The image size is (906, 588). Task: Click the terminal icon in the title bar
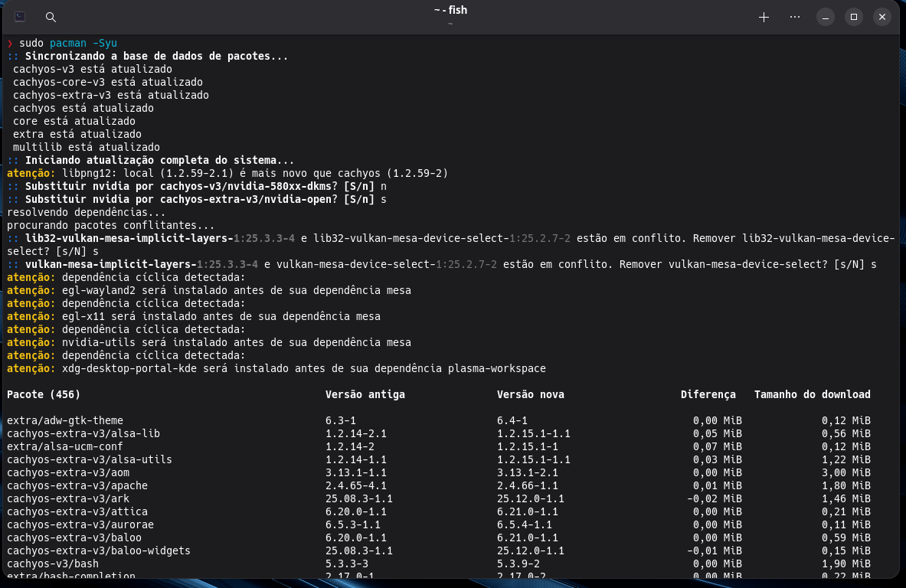pos(20,17)
